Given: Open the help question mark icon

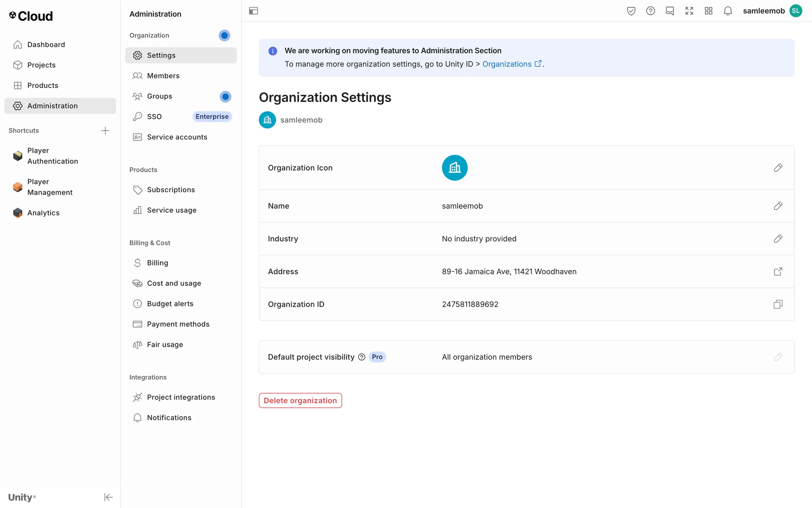Looking at the screenshot, I should pos(650,11).
